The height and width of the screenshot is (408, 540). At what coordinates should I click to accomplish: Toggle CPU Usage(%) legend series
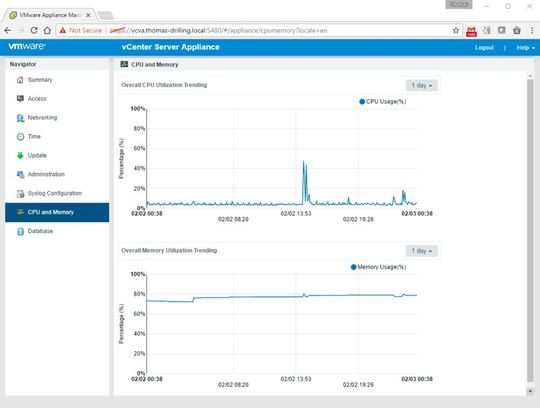click(x=382, y=102)
